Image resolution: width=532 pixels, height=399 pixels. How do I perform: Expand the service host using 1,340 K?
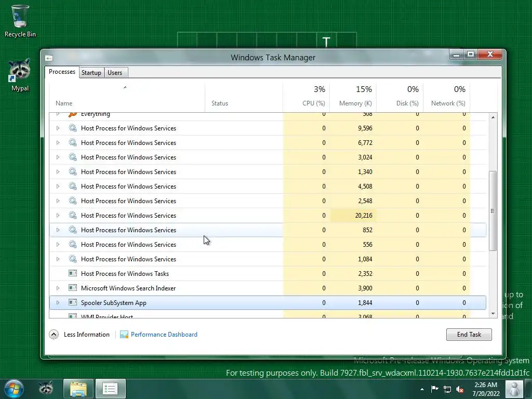point(58,171)
